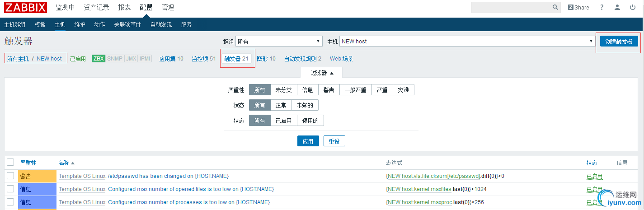The height and width of the screenshot is (210, 644).
Task: Sort by the 名称 column
Action: tap(66, 163)
